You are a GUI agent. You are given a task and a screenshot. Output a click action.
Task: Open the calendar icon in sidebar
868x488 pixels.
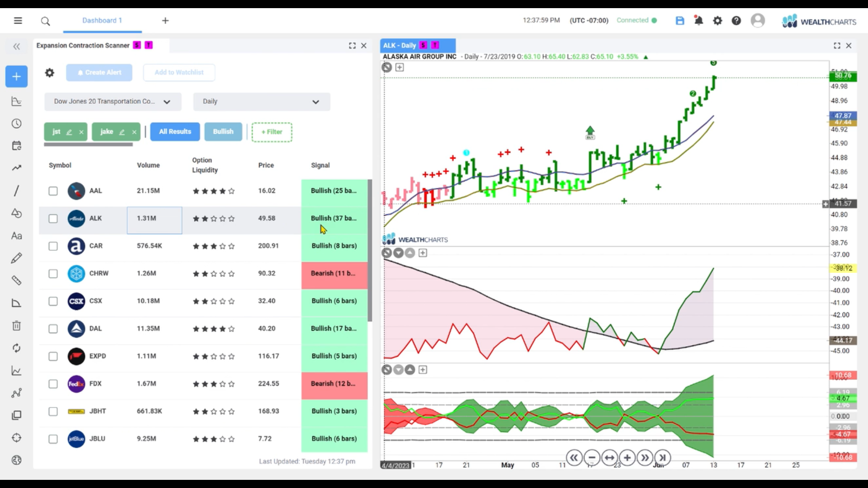point(16,145)
